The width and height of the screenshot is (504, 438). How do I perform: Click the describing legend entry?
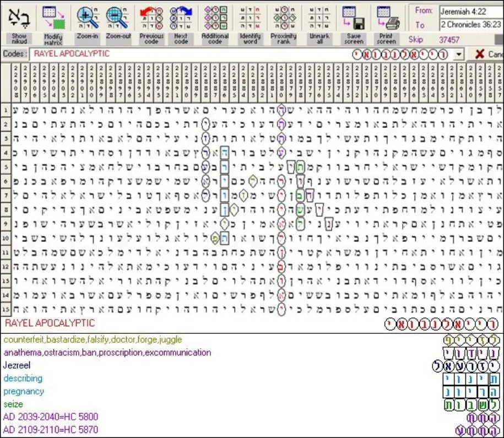[23, 378]
